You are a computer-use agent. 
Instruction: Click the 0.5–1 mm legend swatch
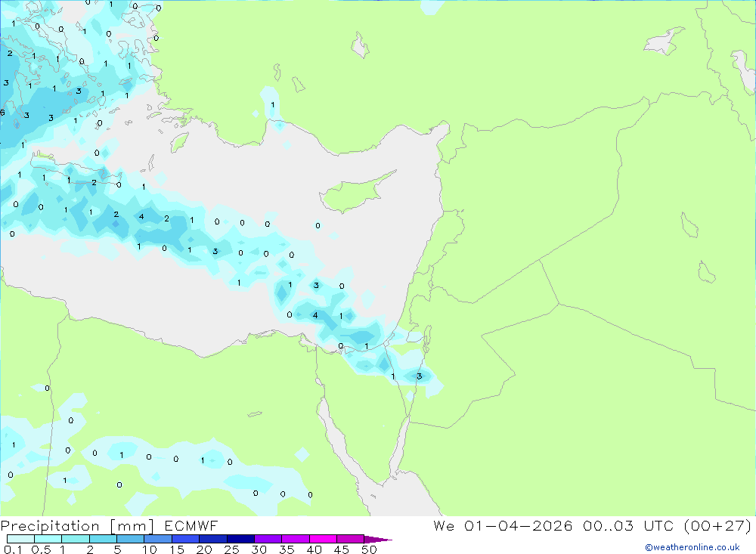[x=48, y=539]
